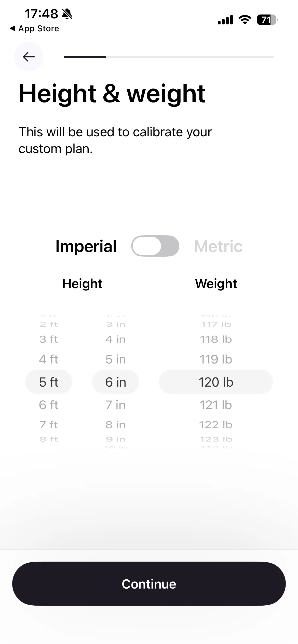The image size is (298, 644).
Task: Select 122 lb in weight picker
Action: coord(216,425)
